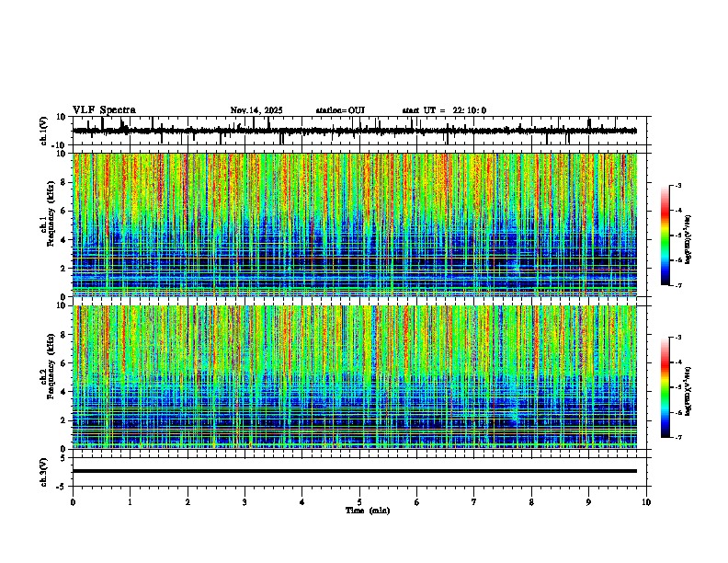The height and width of the screenshot is (563, 728).
Task: Click the "Time (min)" x-axis label
Action: [368, 511]
